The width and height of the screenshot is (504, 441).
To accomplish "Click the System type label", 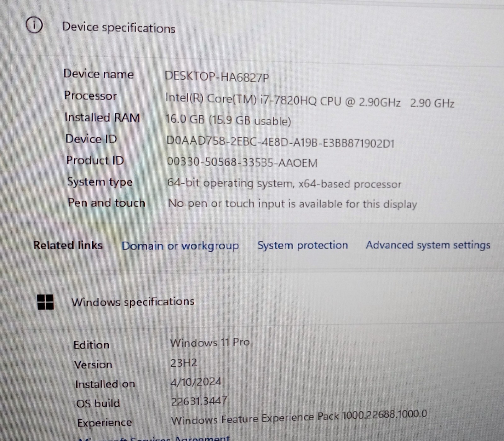I will point(100,182).
